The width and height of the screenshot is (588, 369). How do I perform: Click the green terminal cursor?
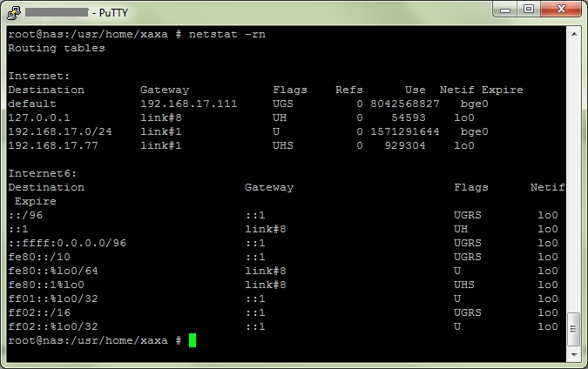193,340
